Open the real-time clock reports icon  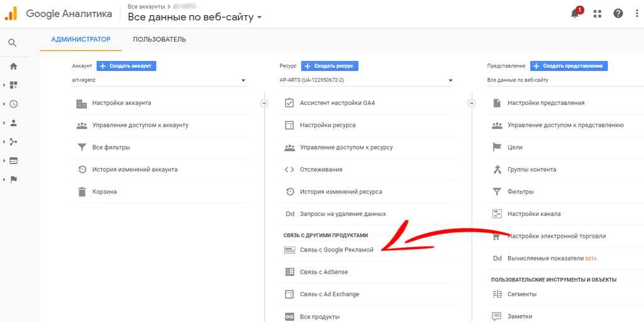tap(13, 104)
